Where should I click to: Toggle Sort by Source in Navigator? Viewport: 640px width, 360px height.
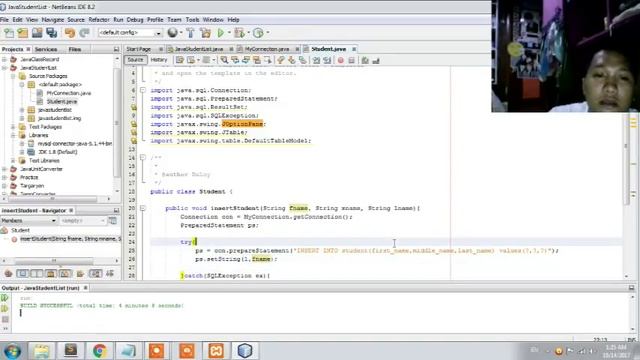click(x=110, y=273)
